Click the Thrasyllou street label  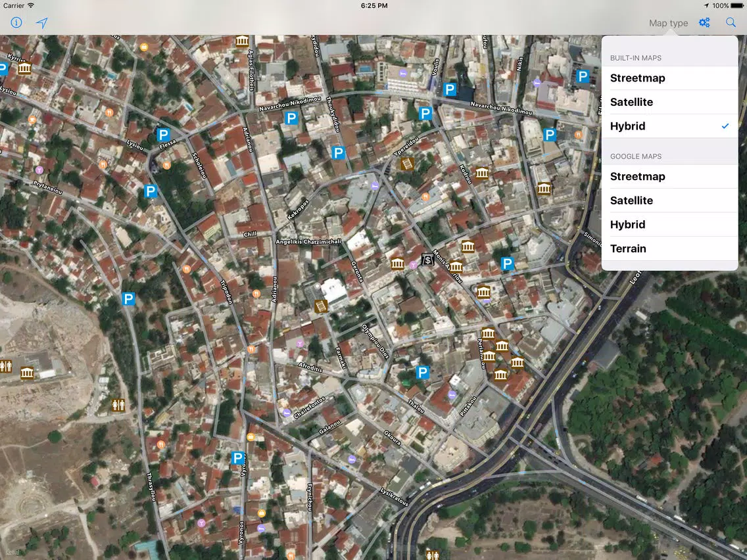pos(151,486)
